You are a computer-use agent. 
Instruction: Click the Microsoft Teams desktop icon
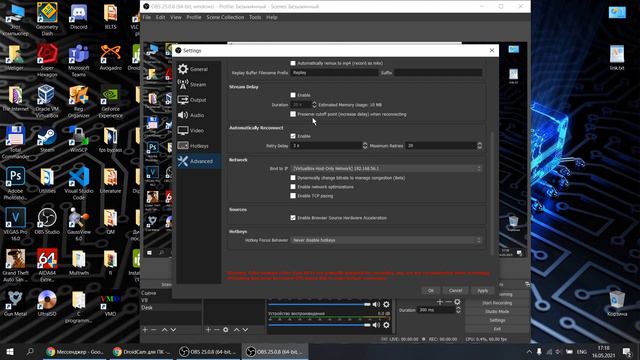(78, 60)
